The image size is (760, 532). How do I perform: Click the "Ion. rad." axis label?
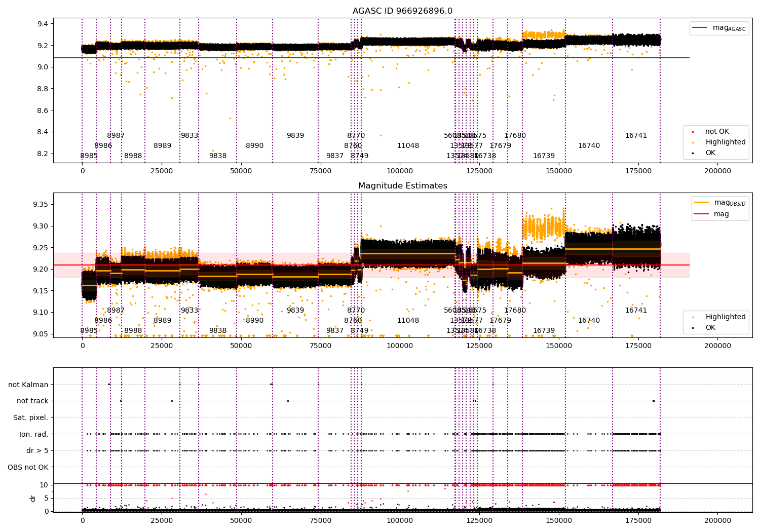[33, 434]
